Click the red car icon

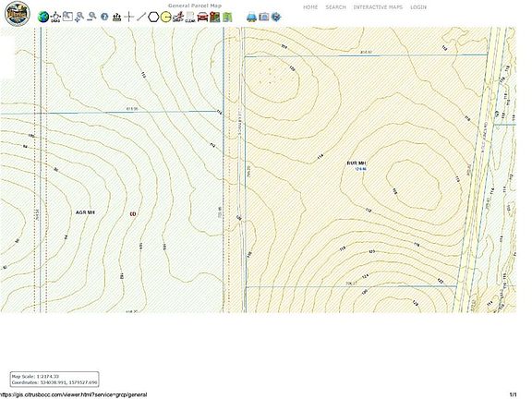202,17
